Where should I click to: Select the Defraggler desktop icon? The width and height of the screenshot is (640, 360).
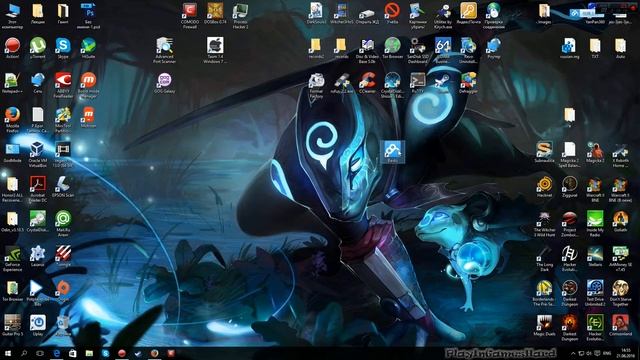[468, 83]
